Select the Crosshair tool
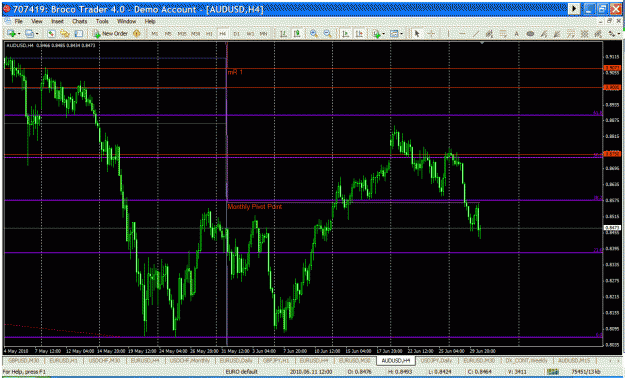Image resolution: width=625 pixels, height=378 pixels. click(431, 34)
